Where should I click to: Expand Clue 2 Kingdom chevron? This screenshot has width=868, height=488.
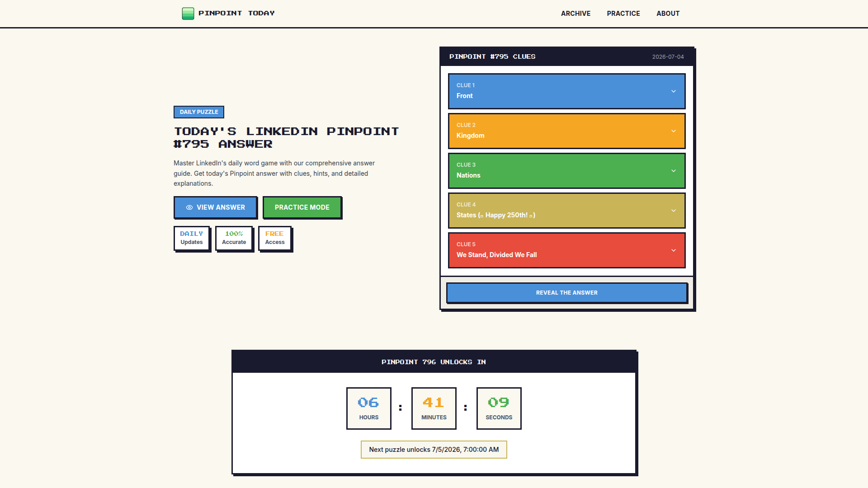pyautogui.click(x=674, y=131)
